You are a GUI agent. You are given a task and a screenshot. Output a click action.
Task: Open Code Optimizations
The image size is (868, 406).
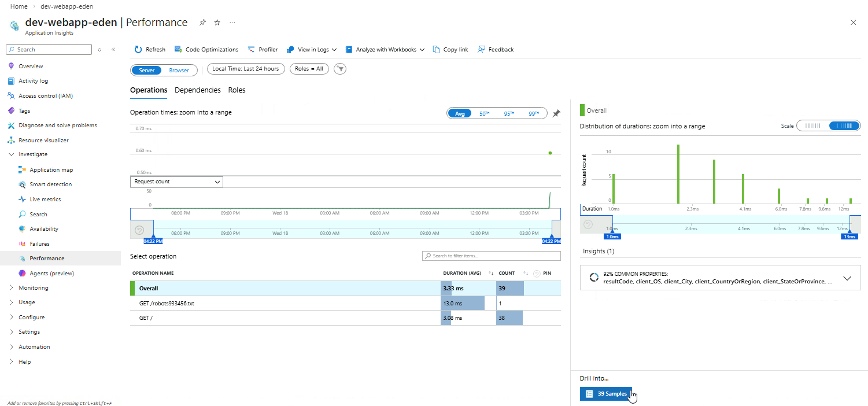pos(206,50)
